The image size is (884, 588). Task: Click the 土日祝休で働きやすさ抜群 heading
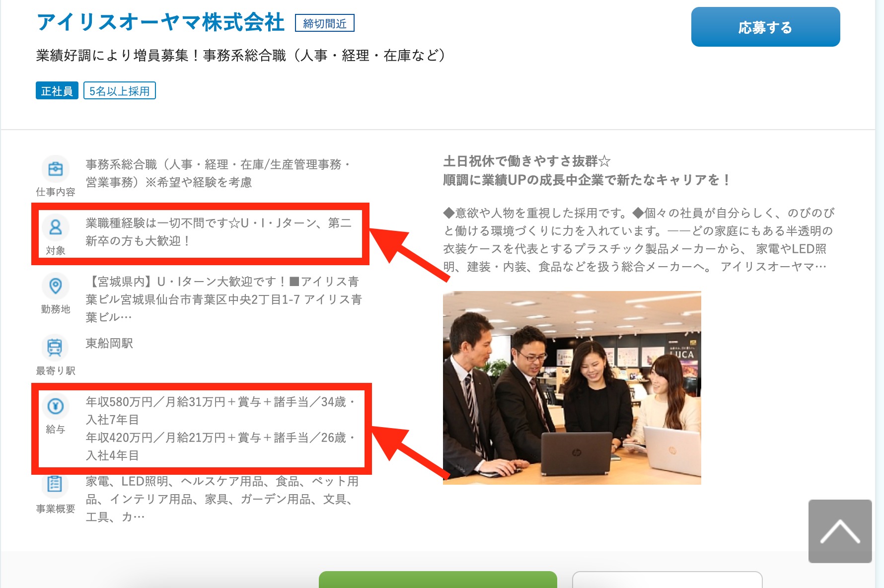click(526, 161)
